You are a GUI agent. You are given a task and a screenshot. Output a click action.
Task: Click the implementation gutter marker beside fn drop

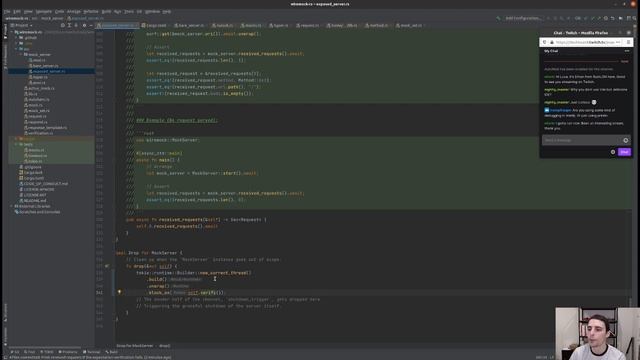tap(107, 266)
